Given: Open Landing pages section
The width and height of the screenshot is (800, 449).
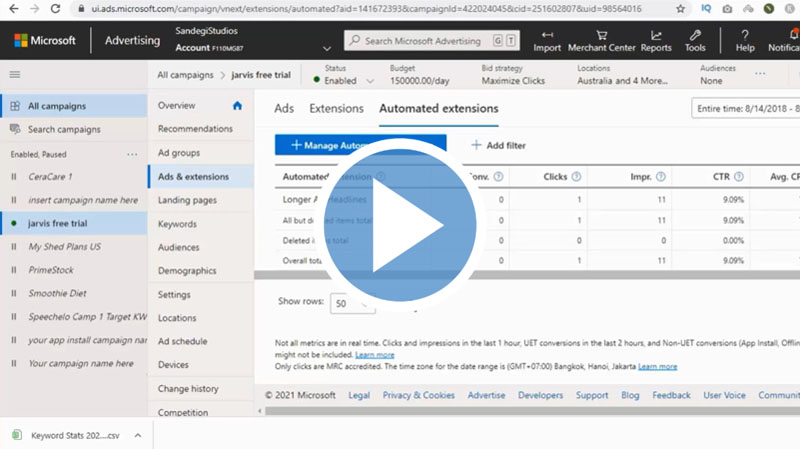Looking at the screenshot, I should coord(187,200).
